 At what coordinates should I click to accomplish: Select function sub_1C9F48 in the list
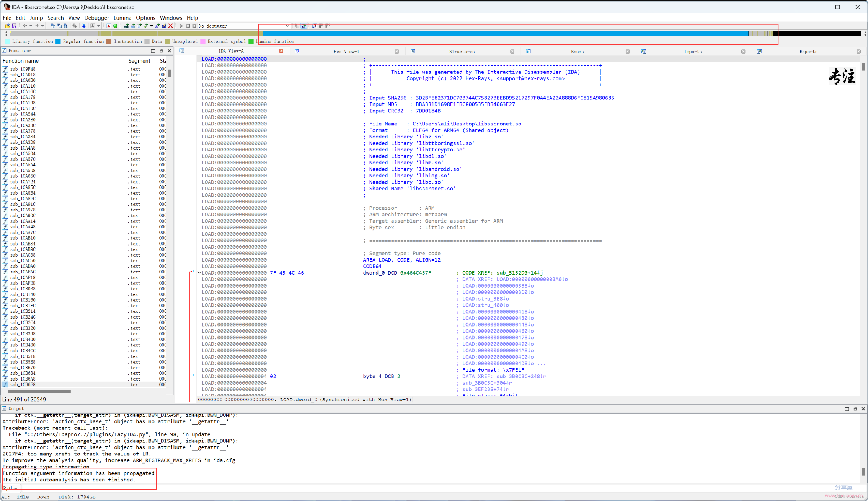tap(23, 69)
